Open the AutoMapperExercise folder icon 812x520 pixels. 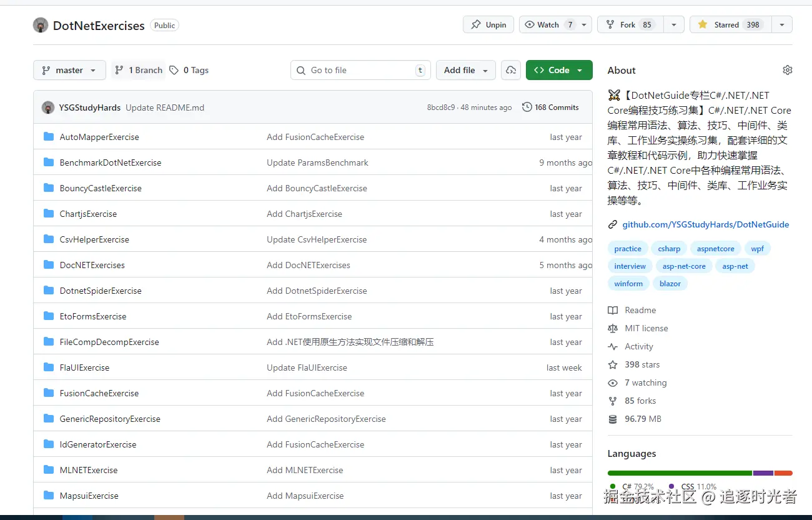(49, 137)
